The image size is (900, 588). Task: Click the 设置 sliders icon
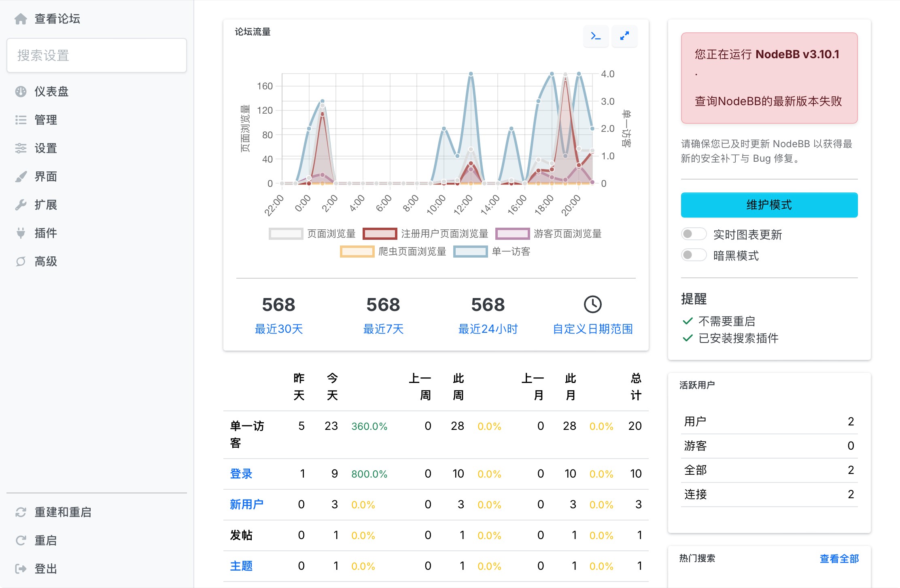coord(21,148)
